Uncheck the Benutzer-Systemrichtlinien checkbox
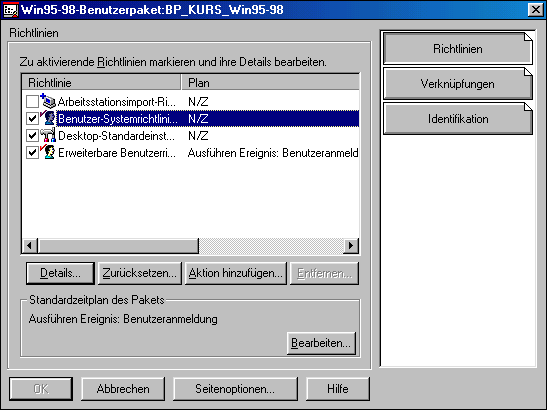 [32, 119]
